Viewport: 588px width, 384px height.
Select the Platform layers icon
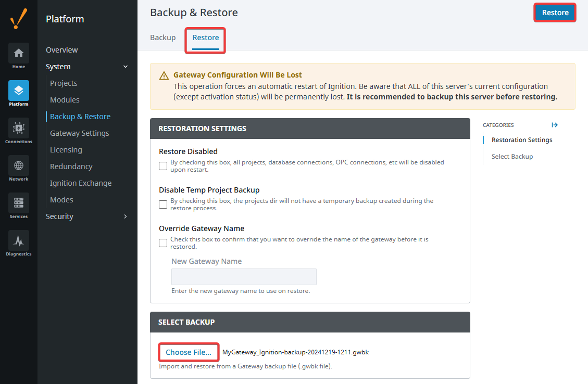18,91
